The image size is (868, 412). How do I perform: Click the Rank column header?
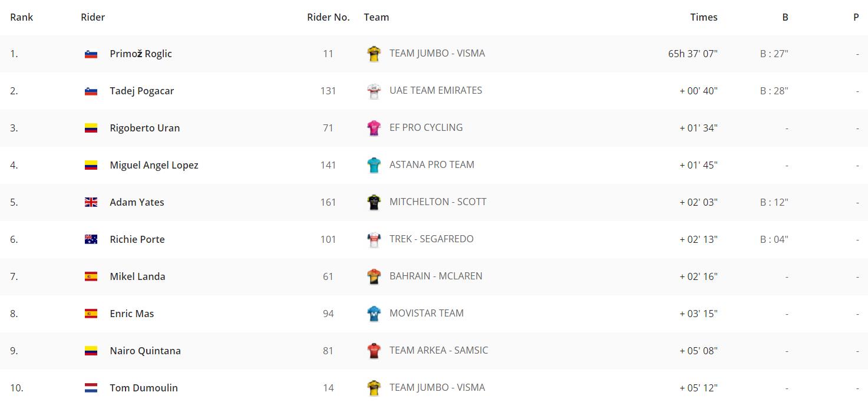point(22,17)
